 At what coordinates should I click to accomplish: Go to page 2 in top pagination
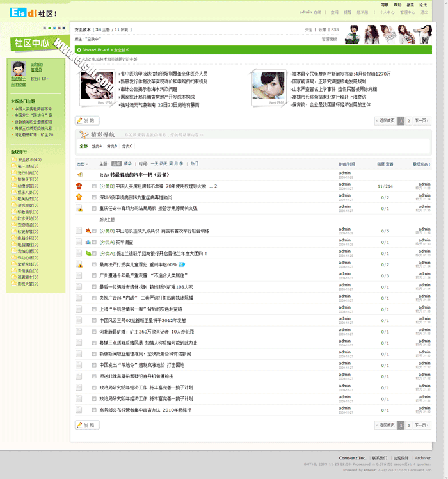pyautogui.click(x=408, y=121)
